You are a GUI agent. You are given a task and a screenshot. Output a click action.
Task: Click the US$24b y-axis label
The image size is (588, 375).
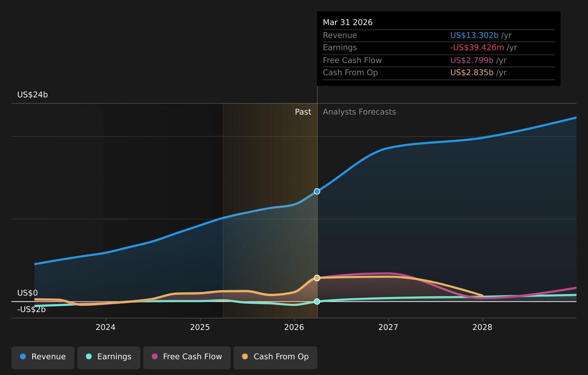click(33, 95)
